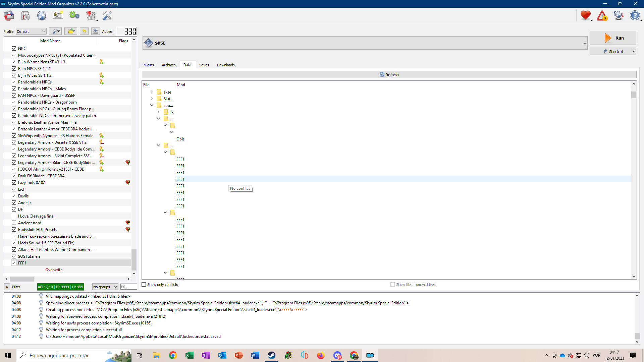Switch to the Archives tab
The height and width of the screenshot is (362, 644).
tap(169, 65)
